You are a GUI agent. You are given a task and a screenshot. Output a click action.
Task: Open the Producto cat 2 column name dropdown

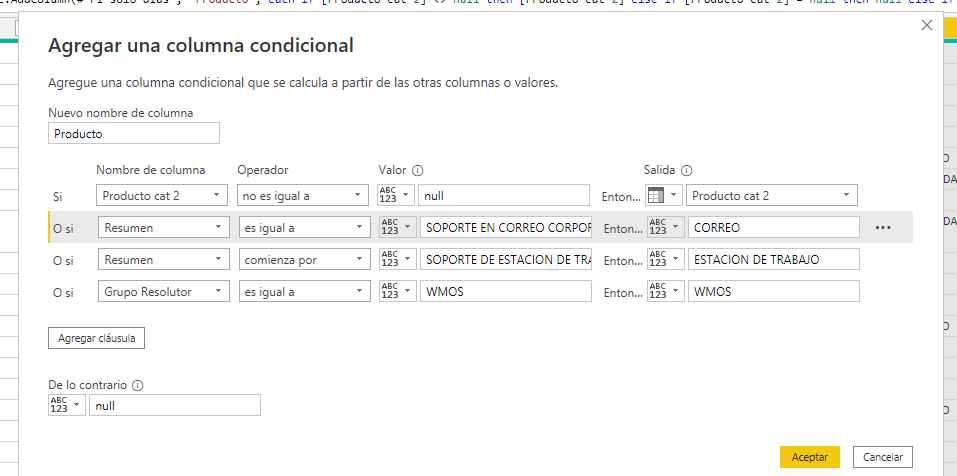pos(162,195)
